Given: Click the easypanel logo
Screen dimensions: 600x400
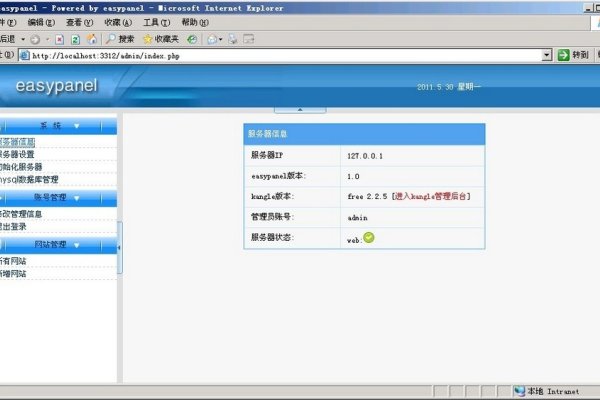Looking at the screenshot, I should coord(56,86).
